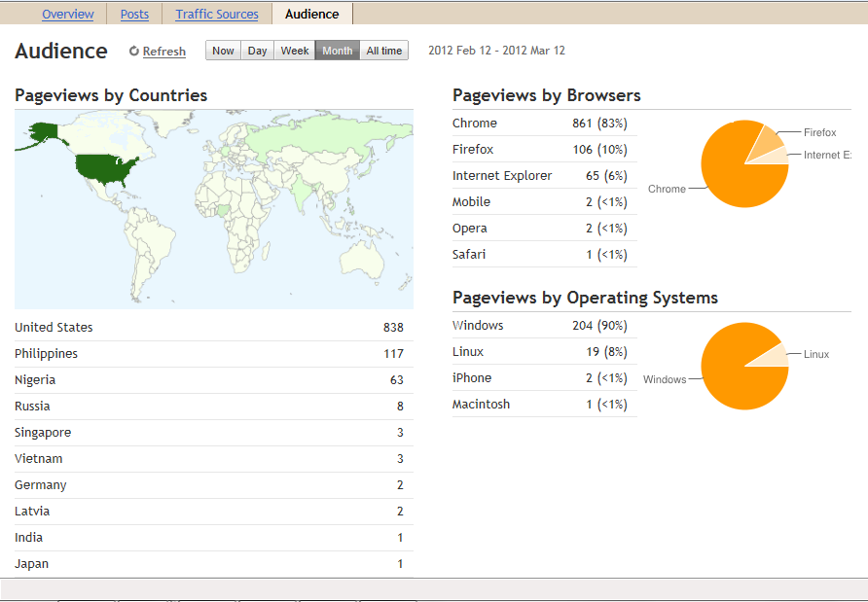Viewport: 868px width, 602px height.
Task: Click the Philippines country row
Action: (214, 354)
